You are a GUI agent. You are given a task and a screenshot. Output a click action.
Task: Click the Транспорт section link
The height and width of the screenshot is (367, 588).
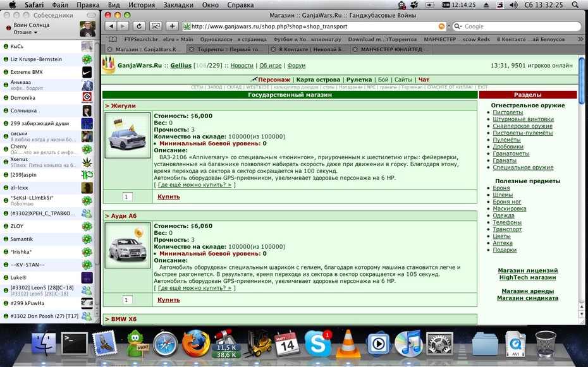point(507,229)
